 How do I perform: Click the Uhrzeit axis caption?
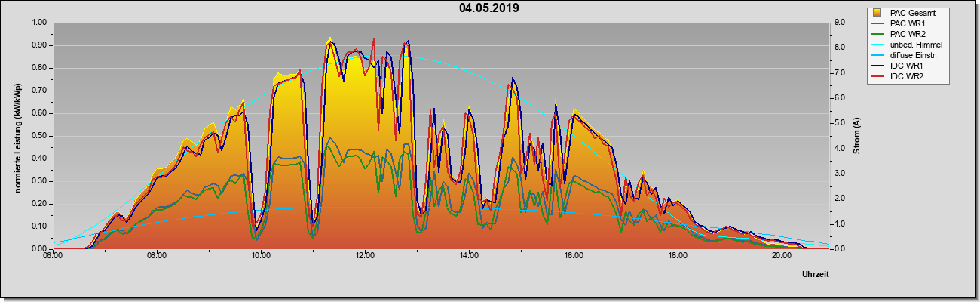tap(816, 275)
